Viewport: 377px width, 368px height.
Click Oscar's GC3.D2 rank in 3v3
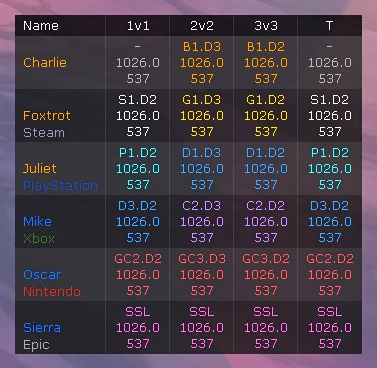[x=266, y=259]
